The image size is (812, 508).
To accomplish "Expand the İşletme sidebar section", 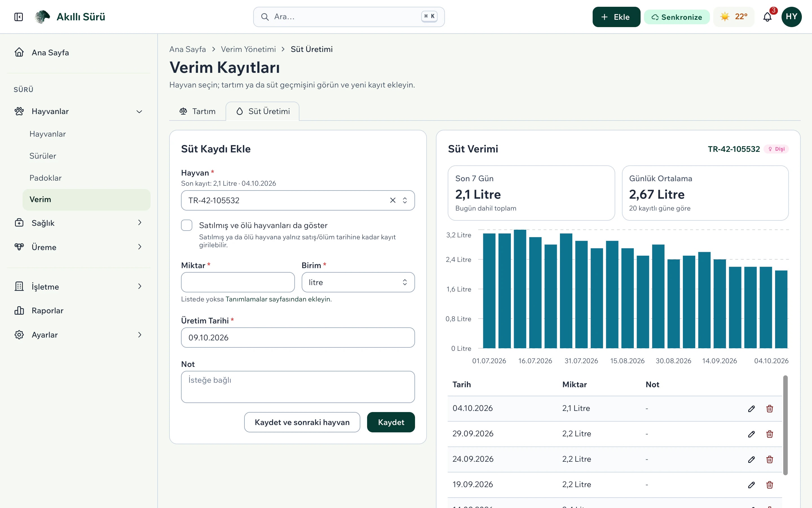I will [78, 286].
